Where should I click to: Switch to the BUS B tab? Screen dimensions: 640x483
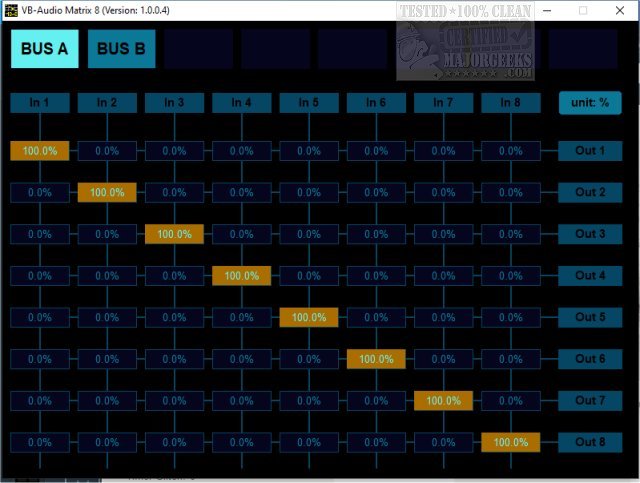coord(121,49)
